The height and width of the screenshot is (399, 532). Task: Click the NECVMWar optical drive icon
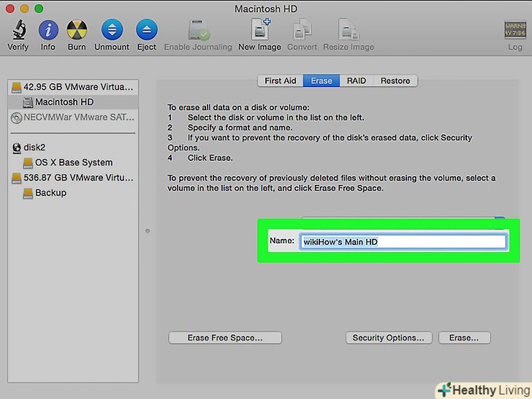[16, 118]
